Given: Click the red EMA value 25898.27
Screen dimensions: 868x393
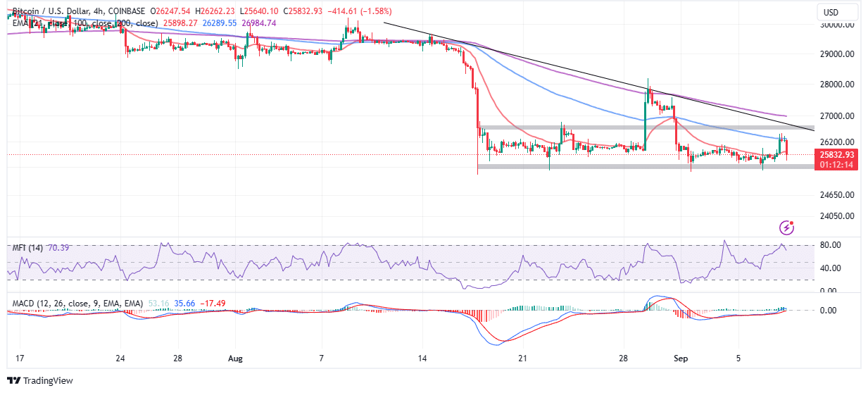Looking at the screenshot, I should [x=181, y=23].
